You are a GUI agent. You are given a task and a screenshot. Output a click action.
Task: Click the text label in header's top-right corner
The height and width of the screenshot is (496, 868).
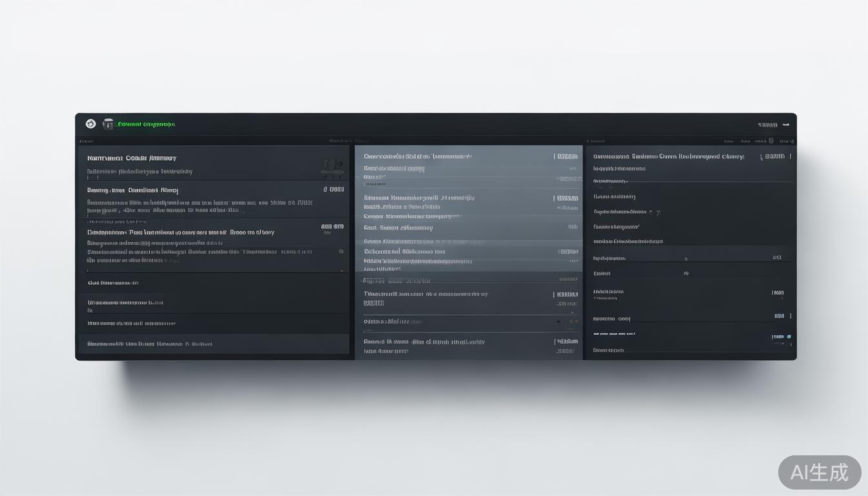pos(767,125)
